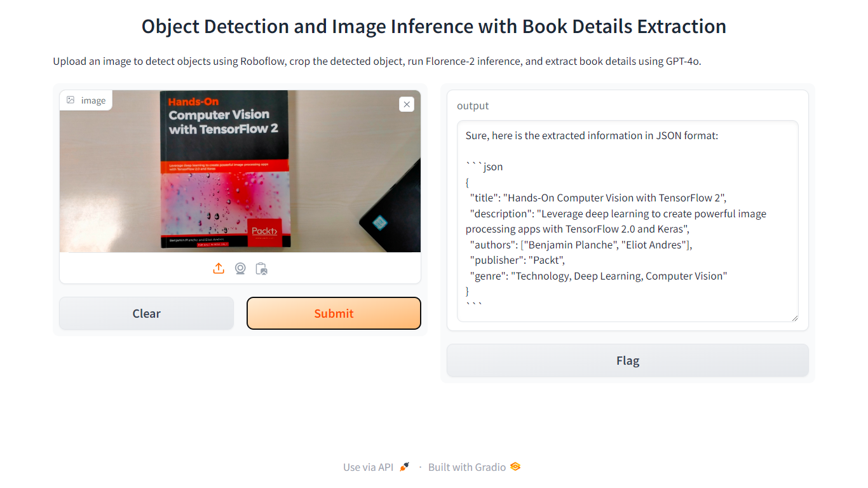Click the output textarea resize handle
This screenshot has width=868, height=488.
(794, 317)
